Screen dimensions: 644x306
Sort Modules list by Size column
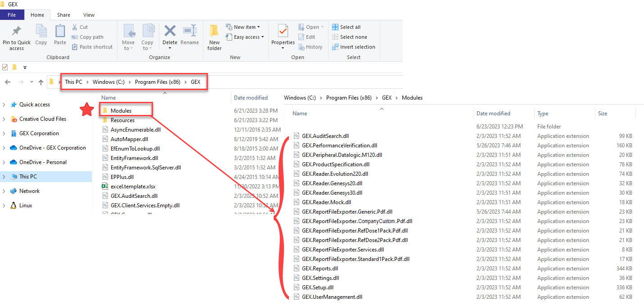point(603,114)
